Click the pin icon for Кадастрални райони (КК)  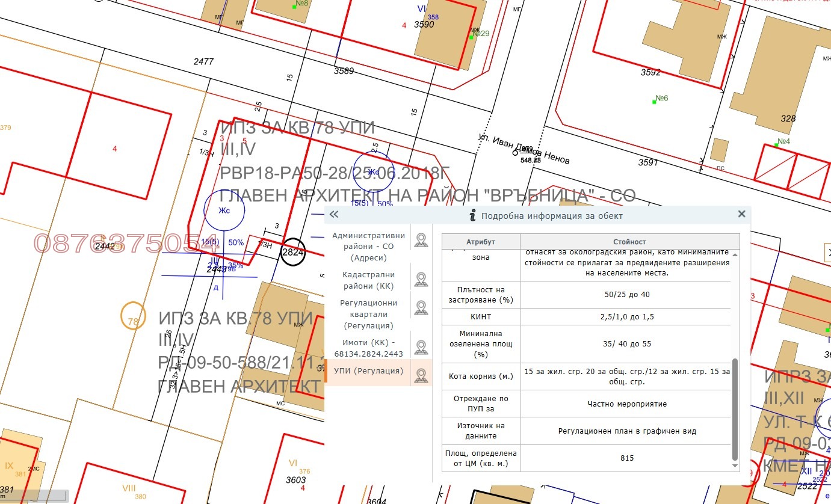point(421,277)
